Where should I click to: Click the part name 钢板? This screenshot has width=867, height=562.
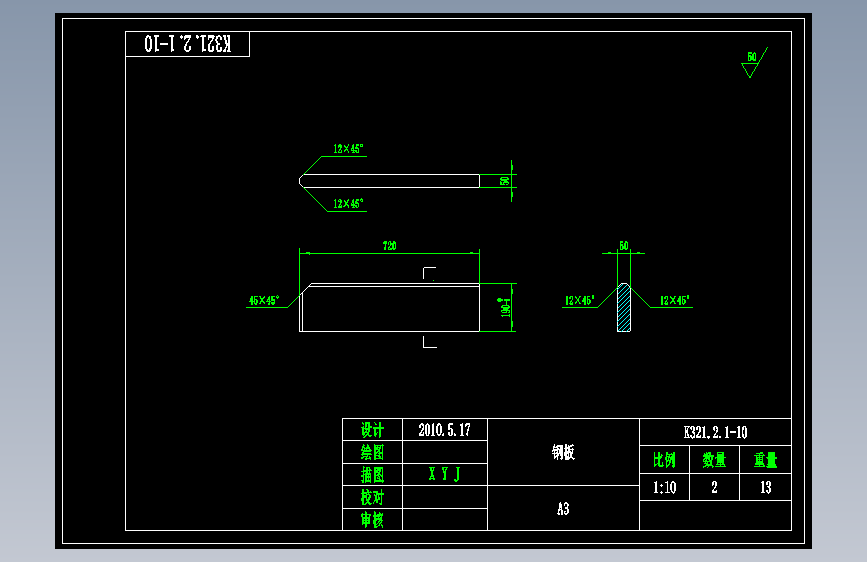pos(563,452)
